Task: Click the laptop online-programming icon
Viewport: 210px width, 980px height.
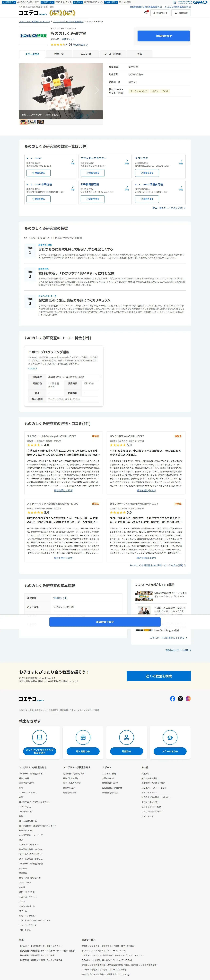Action: tap(39, 738)
